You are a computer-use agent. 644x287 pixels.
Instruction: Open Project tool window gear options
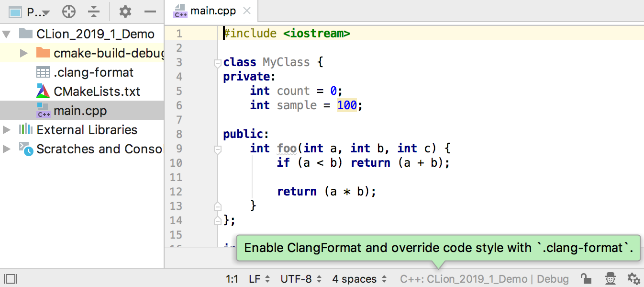(125, 11)
